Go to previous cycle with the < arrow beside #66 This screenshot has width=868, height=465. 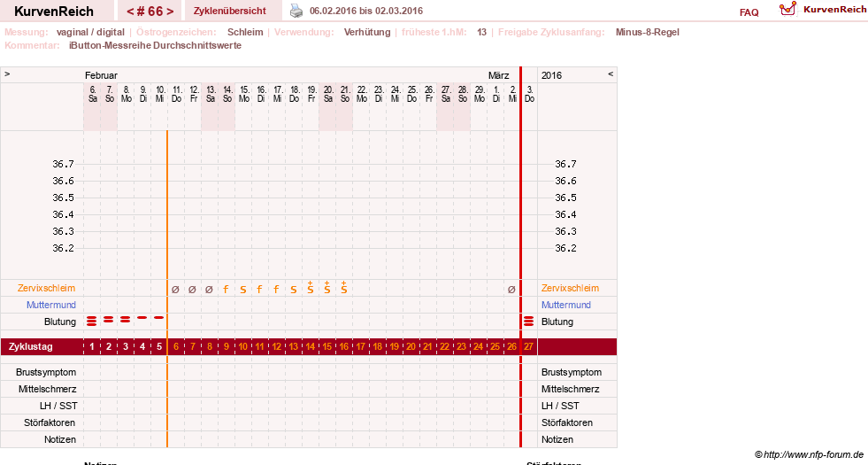tap(130, 12)
